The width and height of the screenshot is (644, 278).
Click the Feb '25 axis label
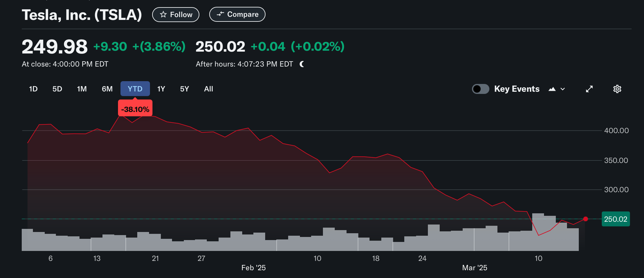tap(254, 268)
